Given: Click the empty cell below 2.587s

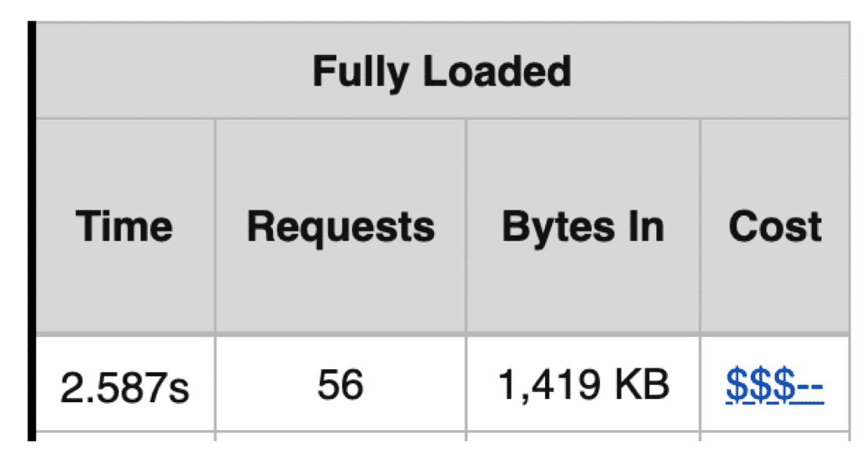Looking at the screenshot, I should 124,446.
